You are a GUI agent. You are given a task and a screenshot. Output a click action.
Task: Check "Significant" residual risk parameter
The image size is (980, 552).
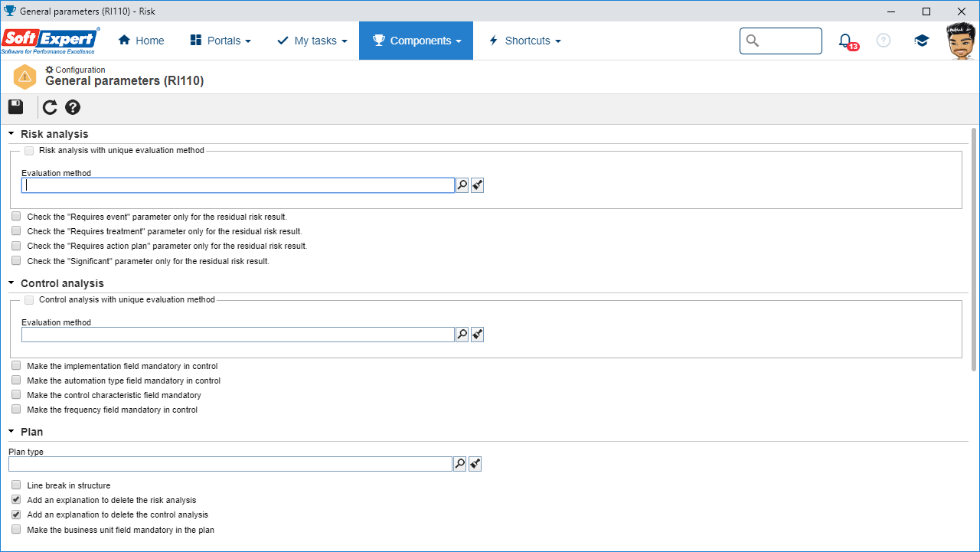pyautogui.click(x=16, y=261)
